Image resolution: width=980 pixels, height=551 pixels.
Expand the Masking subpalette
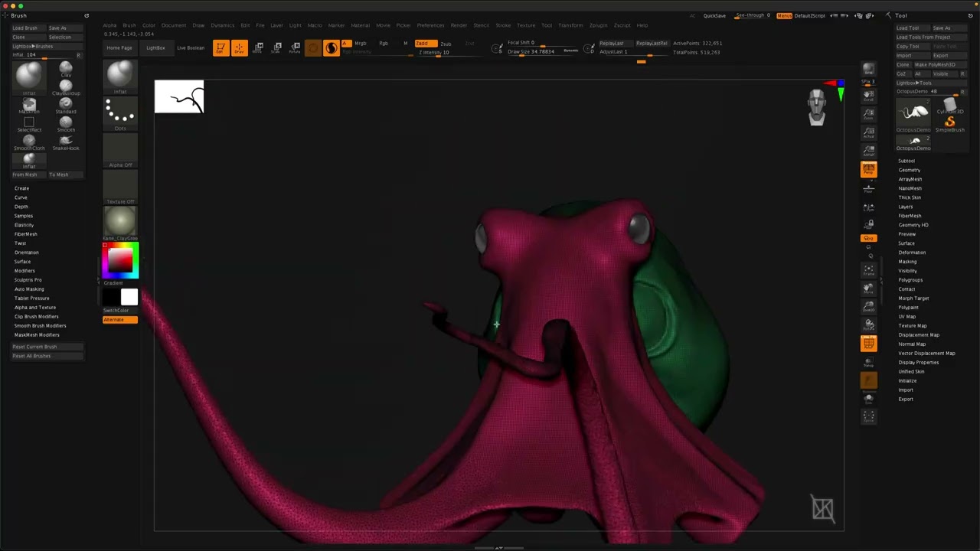point(907,262)
